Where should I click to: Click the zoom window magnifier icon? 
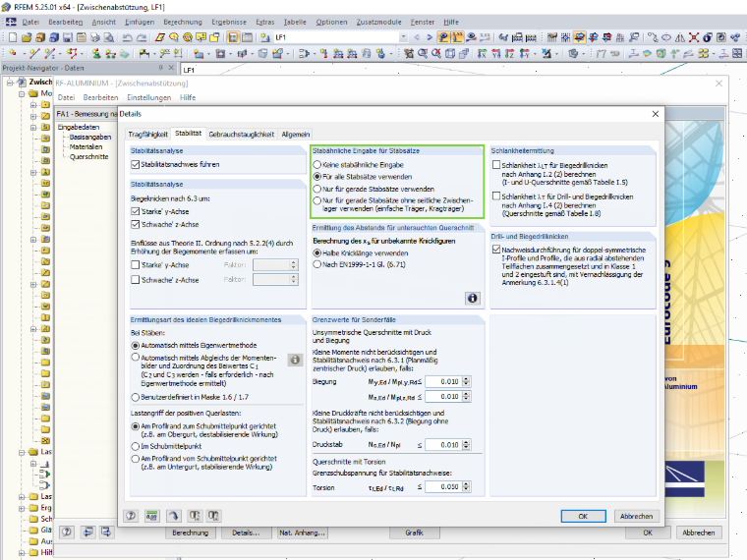click(x=423, y=54)
